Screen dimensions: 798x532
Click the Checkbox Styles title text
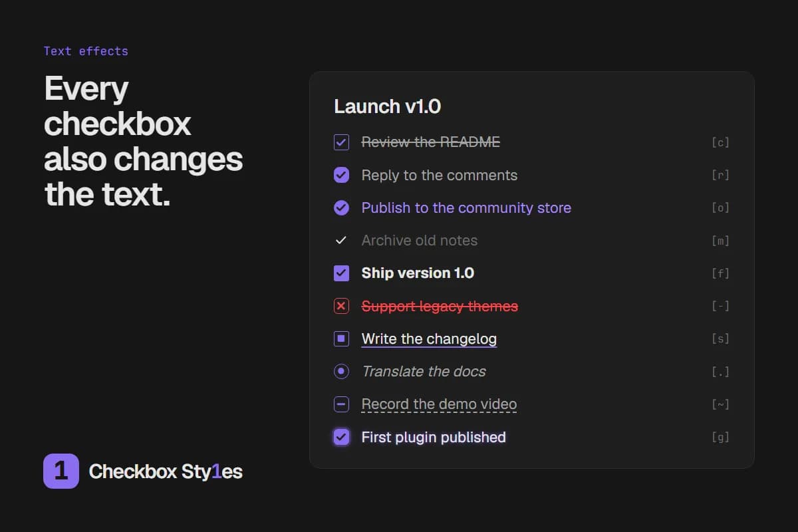tap(166, 471)
